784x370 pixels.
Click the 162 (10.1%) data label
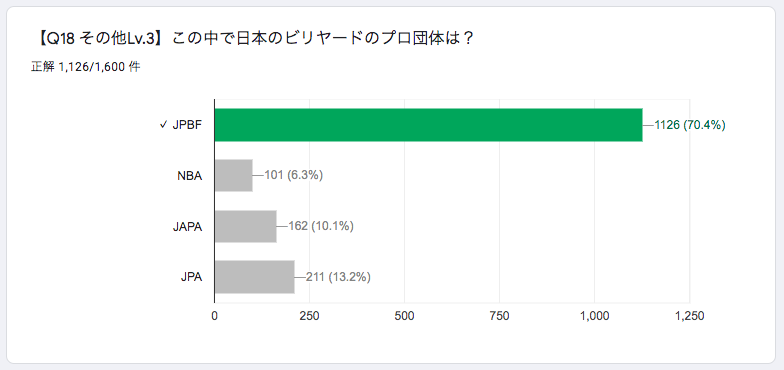(322, 226)
